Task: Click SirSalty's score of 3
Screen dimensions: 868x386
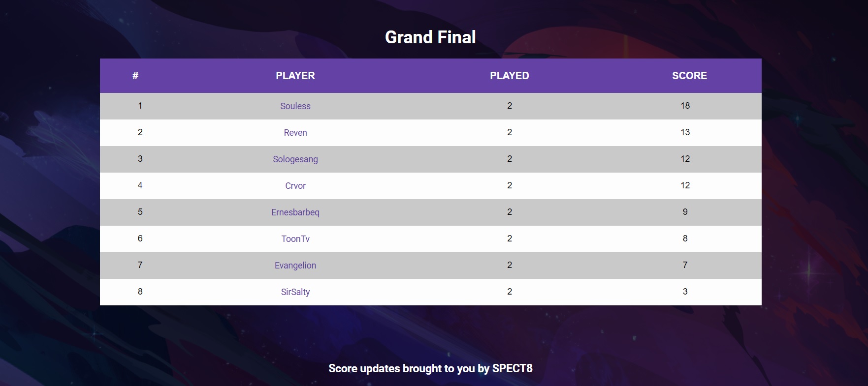Action: 685,292
